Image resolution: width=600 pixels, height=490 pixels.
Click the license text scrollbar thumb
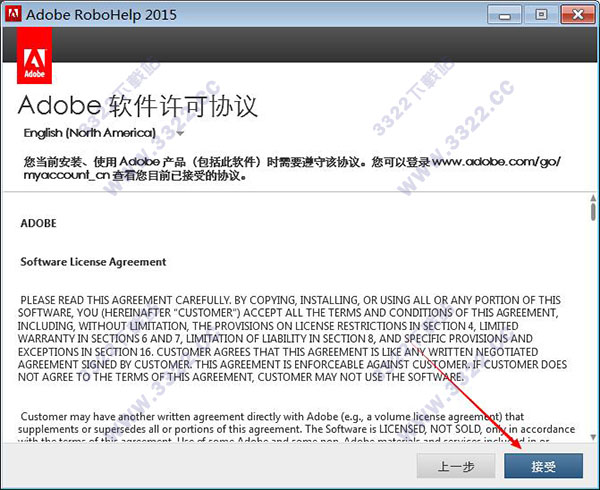click(593, 212)
